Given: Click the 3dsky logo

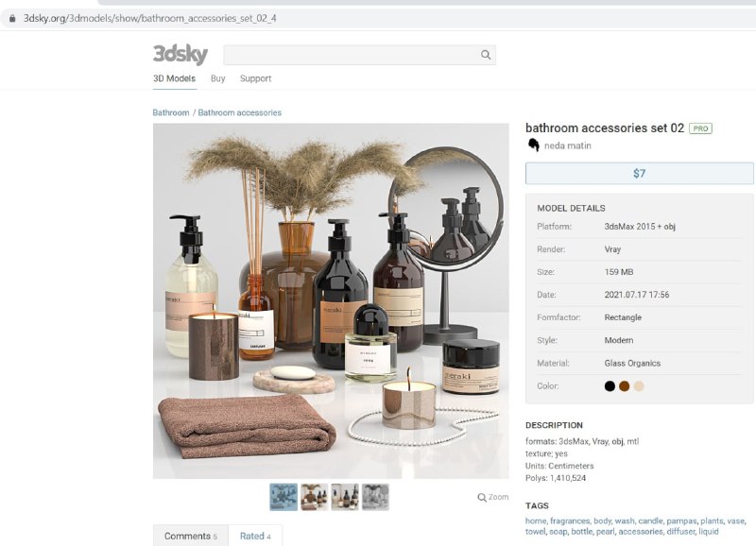Looking at the screenshot, I should (180, 55).
